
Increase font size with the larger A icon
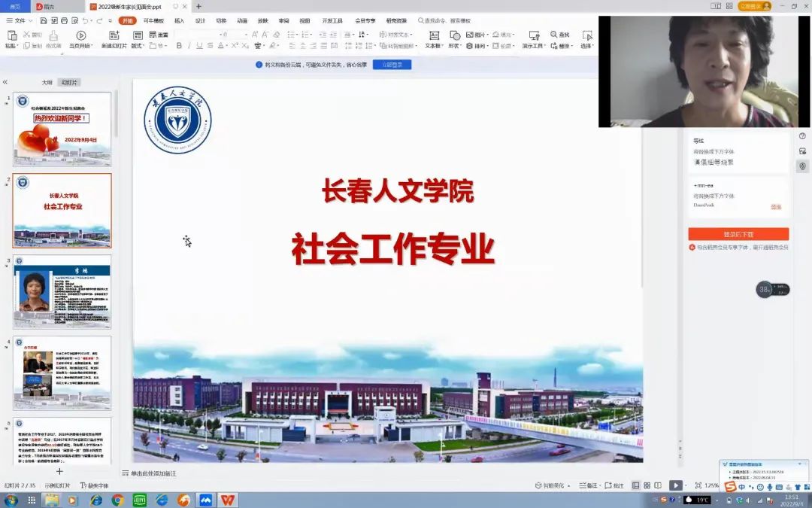(255, 34)
